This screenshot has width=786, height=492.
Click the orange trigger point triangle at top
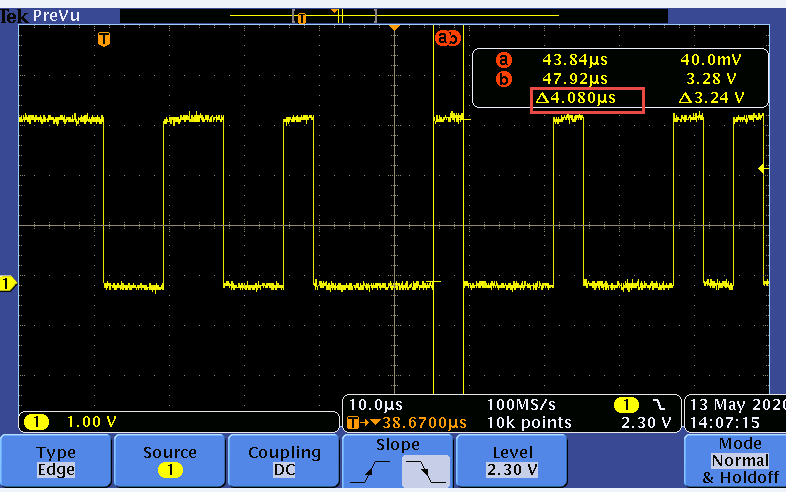pyautogui.click(x=395, y=28)
